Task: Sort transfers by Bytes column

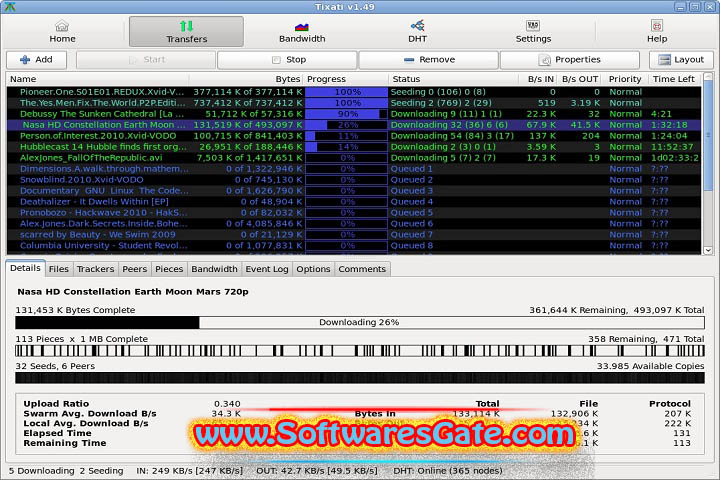Action: 246,79
